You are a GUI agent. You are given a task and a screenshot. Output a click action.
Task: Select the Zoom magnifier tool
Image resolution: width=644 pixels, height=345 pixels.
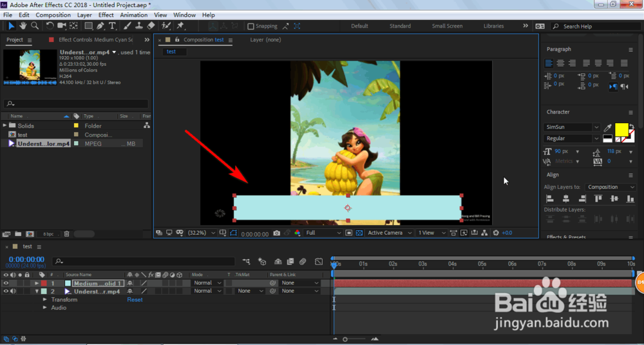[x=35, y=26]
